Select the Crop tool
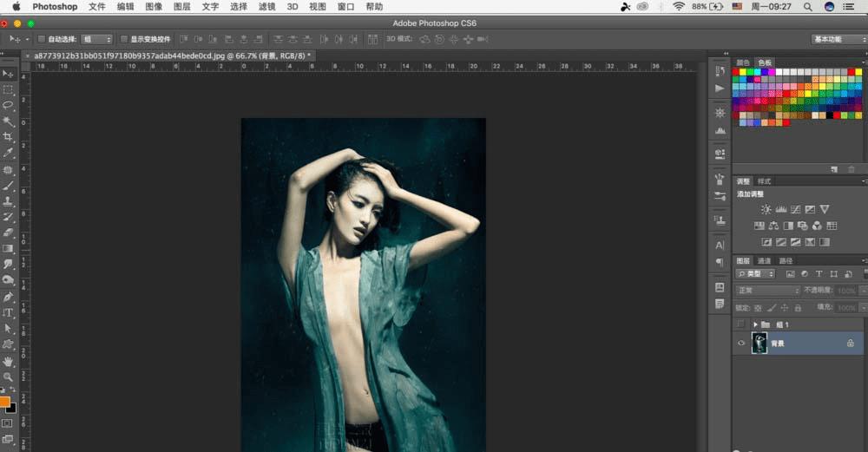868x452 pixels. pyautogui.click(x=8, y=137)
